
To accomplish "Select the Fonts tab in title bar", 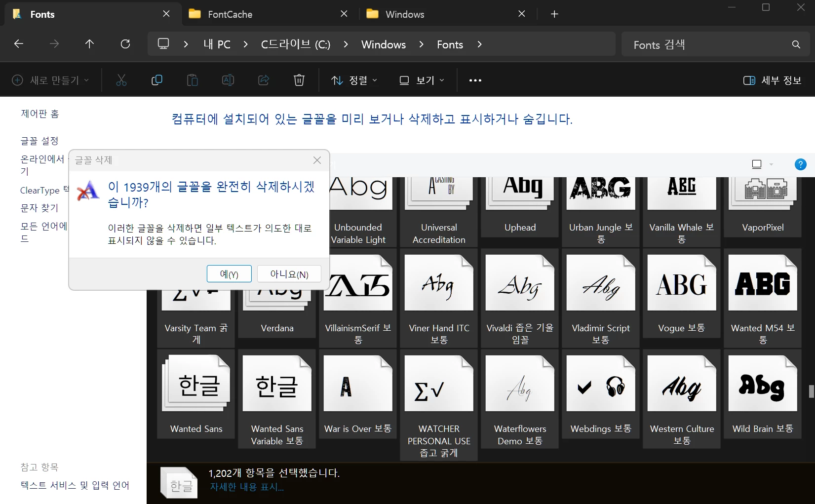I will tap(92, 14).
